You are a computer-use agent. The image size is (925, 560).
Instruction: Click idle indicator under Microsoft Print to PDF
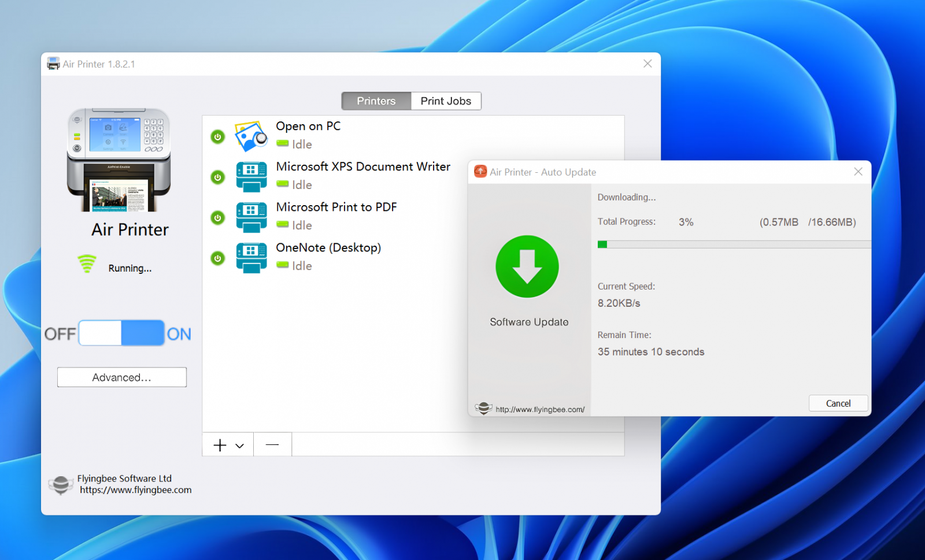click(282, 224)
